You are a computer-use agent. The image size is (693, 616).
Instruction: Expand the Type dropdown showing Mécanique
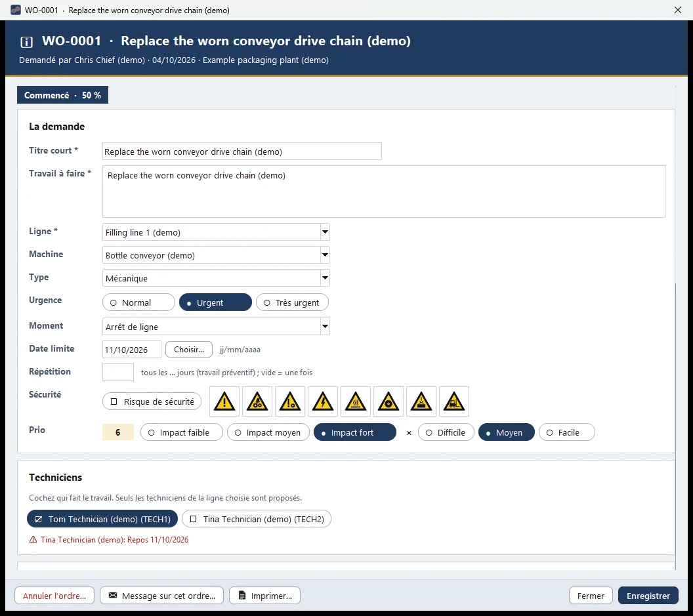216,278
